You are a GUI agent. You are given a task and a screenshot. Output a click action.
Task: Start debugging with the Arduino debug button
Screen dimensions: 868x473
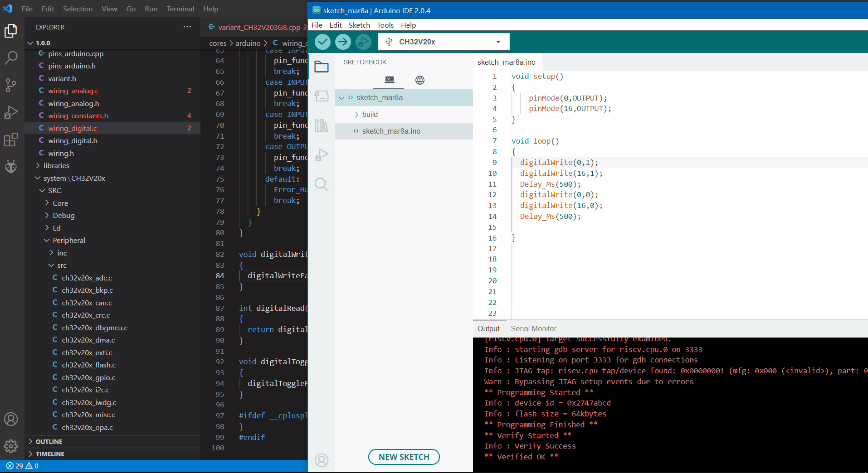pos(363,42)
